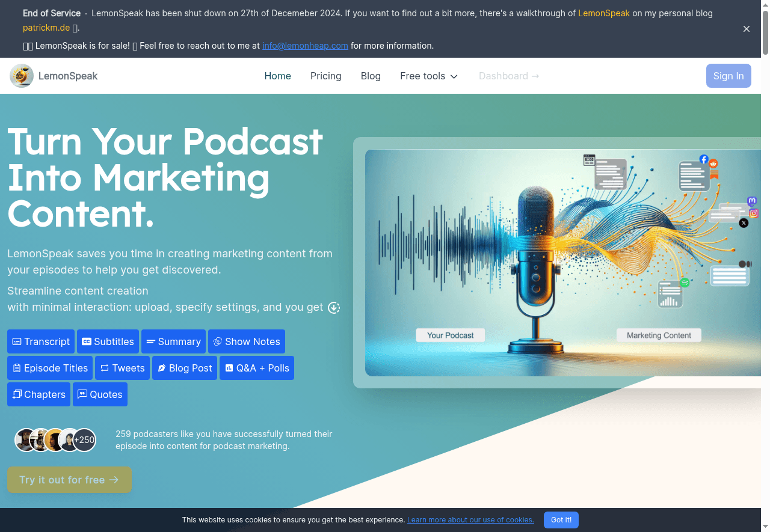The image size is (770, 532).
Task: Go to the Blog menu item
Action: point(371,76)
